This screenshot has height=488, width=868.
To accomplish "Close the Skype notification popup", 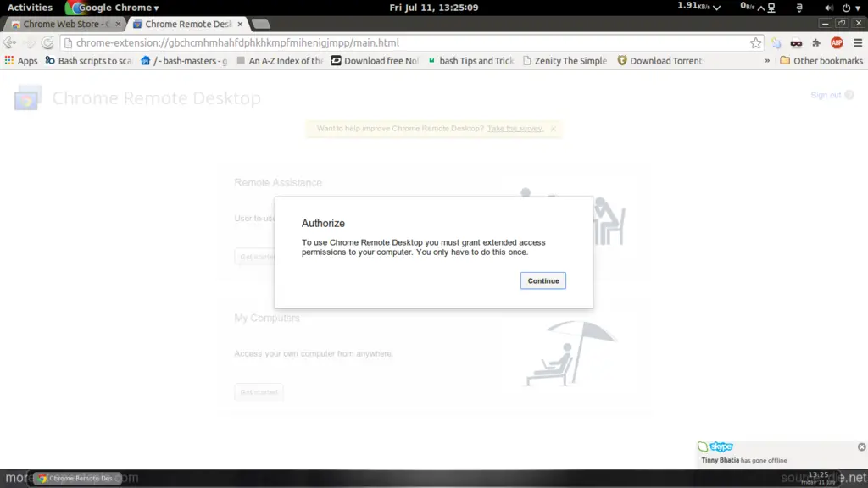I will click(861, 447).
